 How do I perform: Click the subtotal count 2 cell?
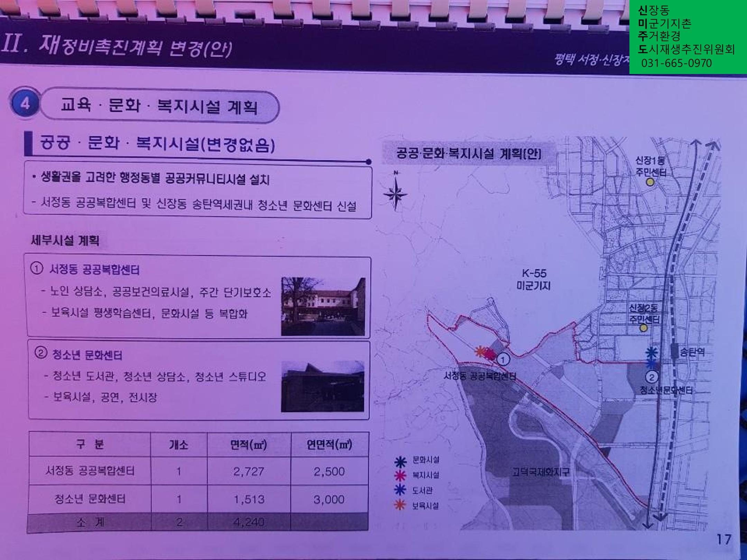179,521
